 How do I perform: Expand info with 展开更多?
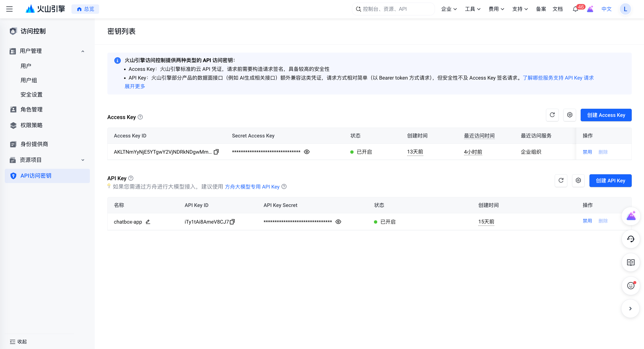click(135, 86)
